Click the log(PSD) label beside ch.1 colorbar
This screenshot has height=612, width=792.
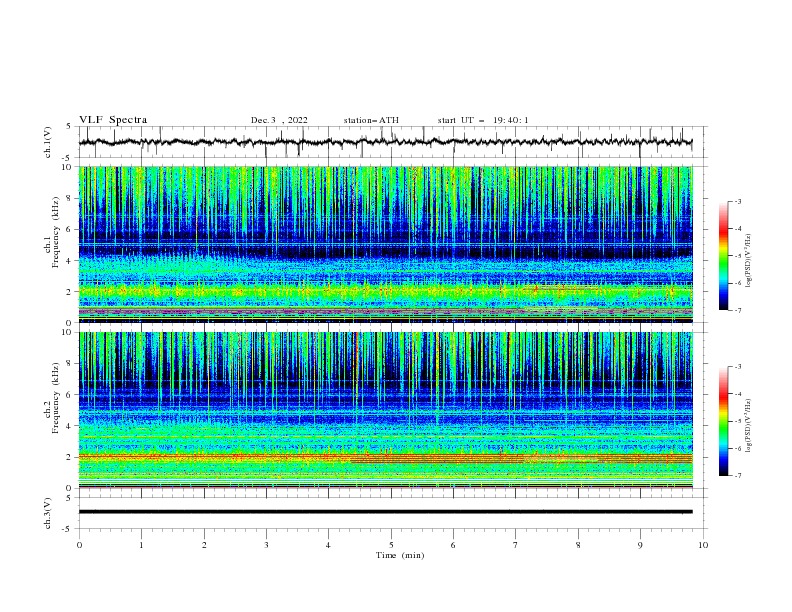click(748, 261)
